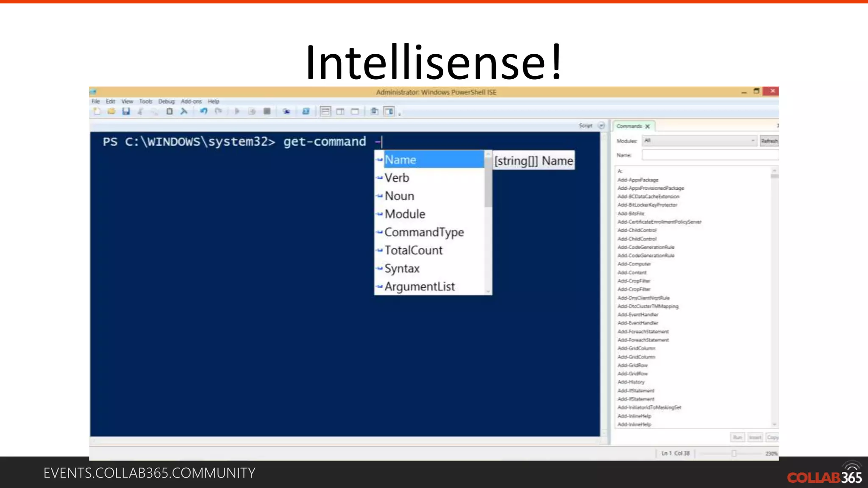
Task: Click the Copy button below the command list
Action: click(772, 437)
